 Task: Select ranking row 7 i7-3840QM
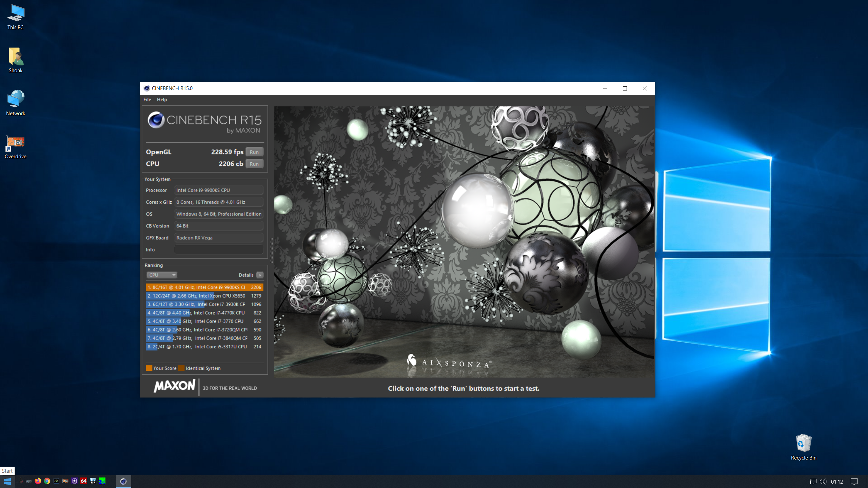pos(204,338)
